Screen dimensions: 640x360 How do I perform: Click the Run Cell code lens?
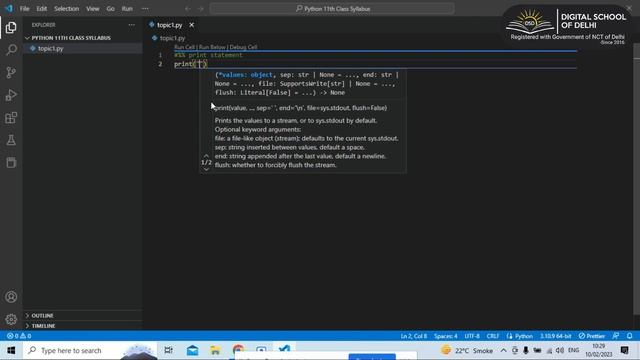tap(184, 47)
